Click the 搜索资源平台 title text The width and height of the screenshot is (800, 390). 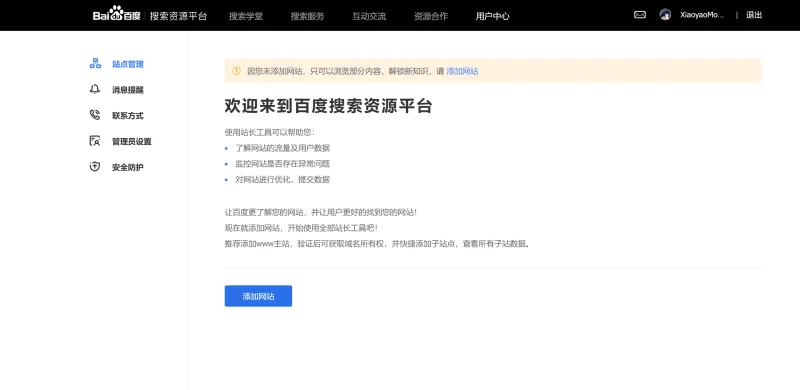pos(179,16)
